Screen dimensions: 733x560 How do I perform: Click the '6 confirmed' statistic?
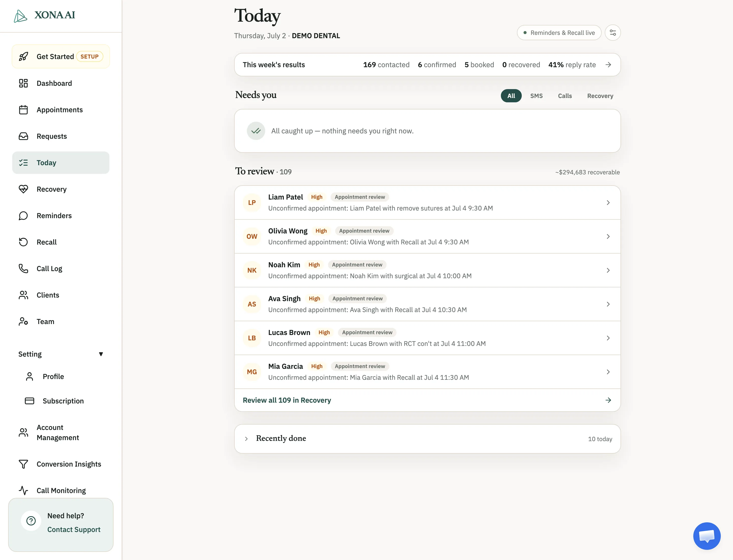[437, 65]
